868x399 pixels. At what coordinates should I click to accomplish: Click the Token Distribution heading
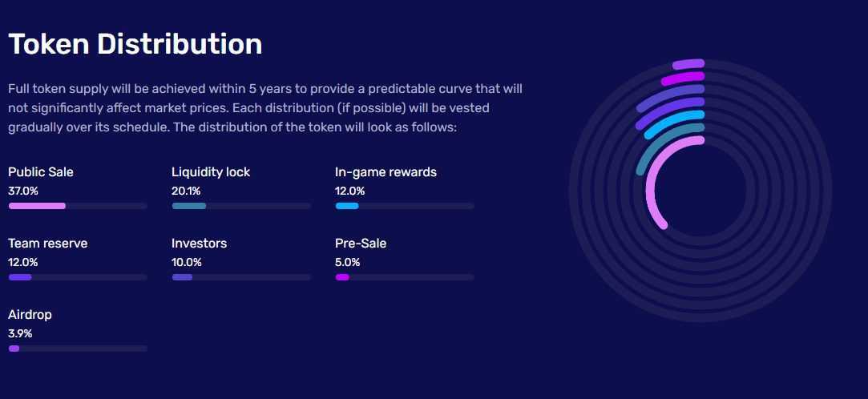pyautogui.click(x=135, y=44)
